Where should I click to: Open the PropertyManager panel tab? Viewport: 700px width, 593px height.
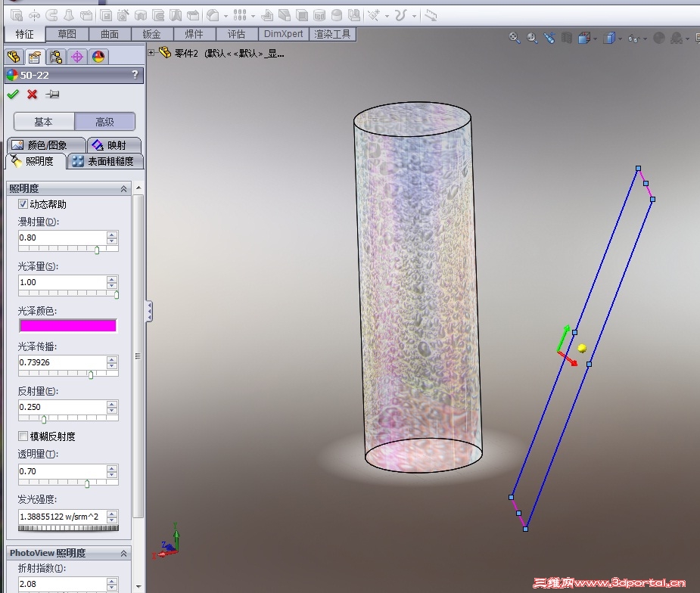point(34,57)
